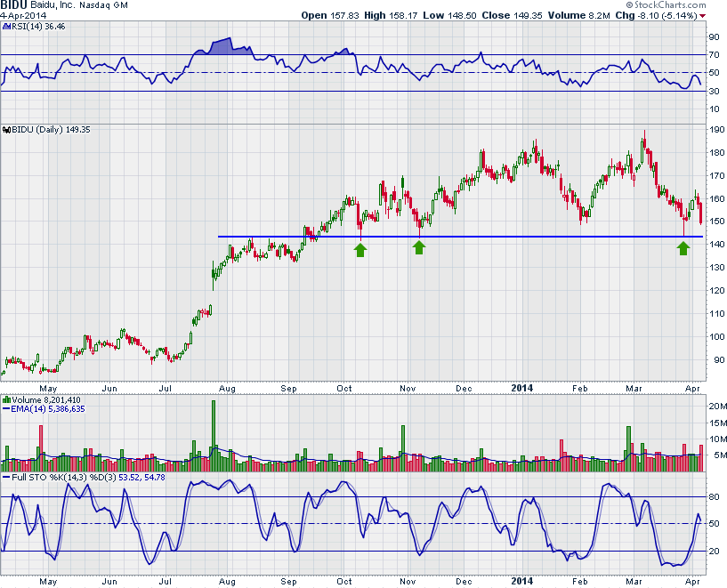Click the tallest late-July volume bar

pyautogui.click(x=214, y=436)
